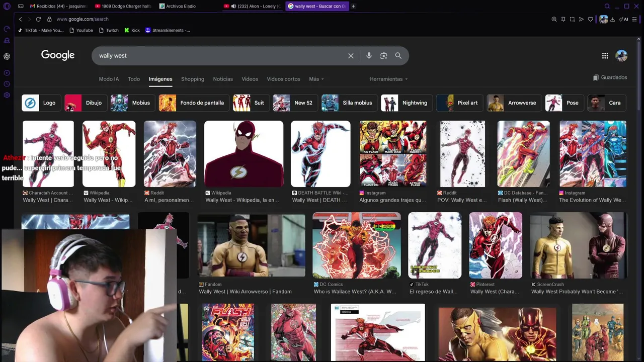Open the Google account avatar
644x362 pixels.
tap(621, 56)
